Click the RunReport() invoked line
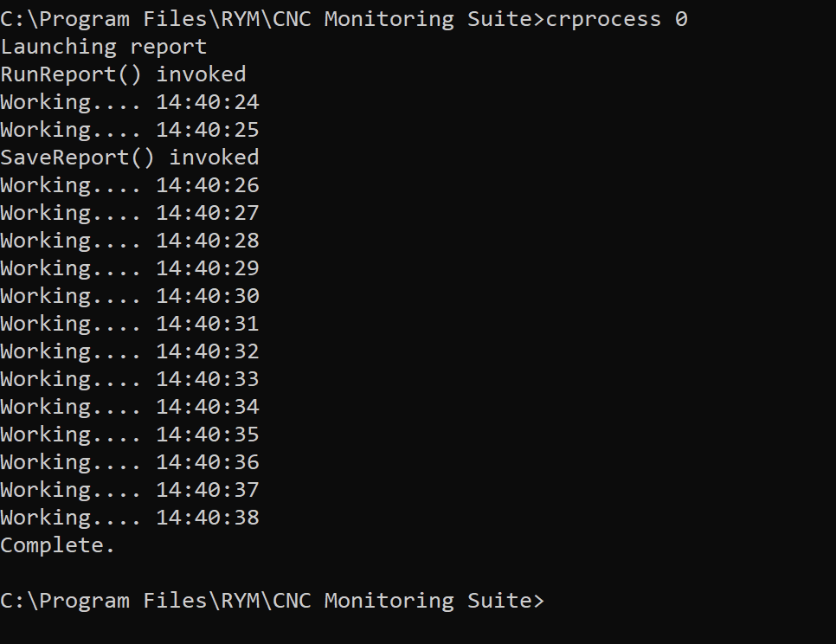The image size is (836, 644). click(x=123, y=74)
